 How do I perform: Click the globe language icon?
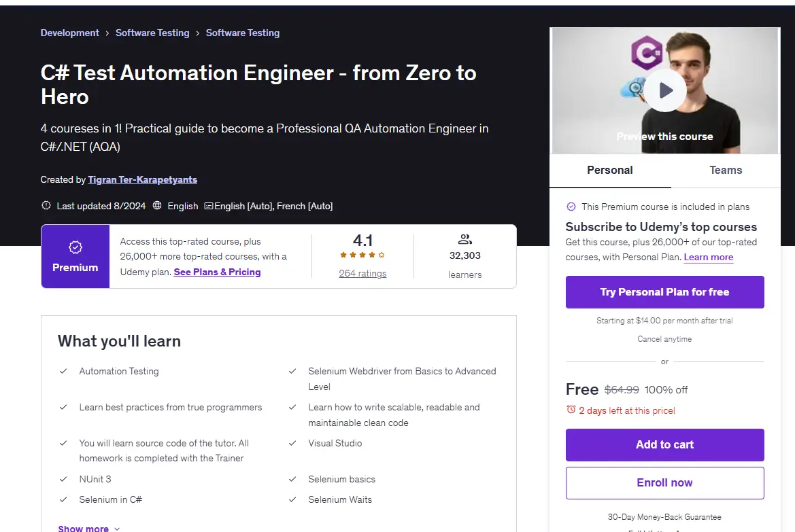157,206
